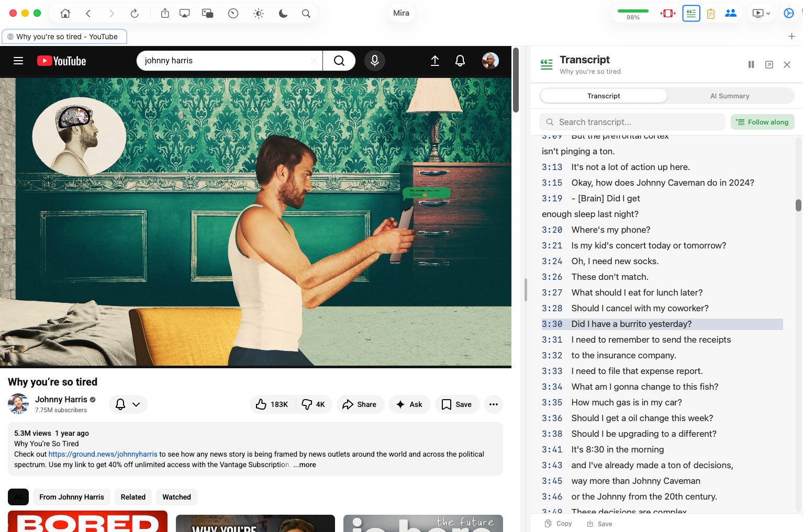Select the All filter chip
803x532 pixels.
[x=18, y=497]
